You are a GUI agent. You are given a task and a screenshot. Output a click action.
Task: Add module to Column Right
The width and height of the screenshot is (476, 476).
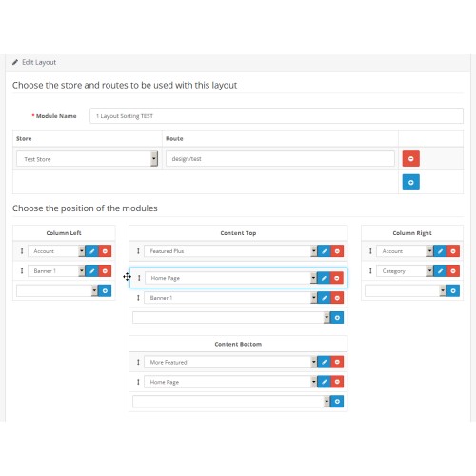tap(453, 290)
